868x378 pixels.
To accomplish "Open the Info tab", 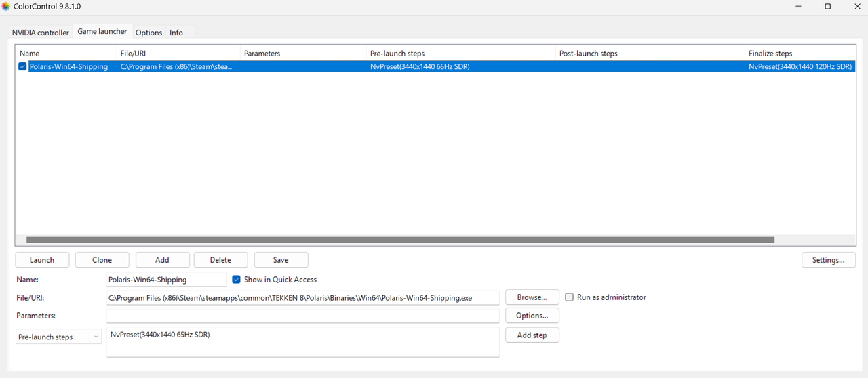I will (x=176, y=32).
